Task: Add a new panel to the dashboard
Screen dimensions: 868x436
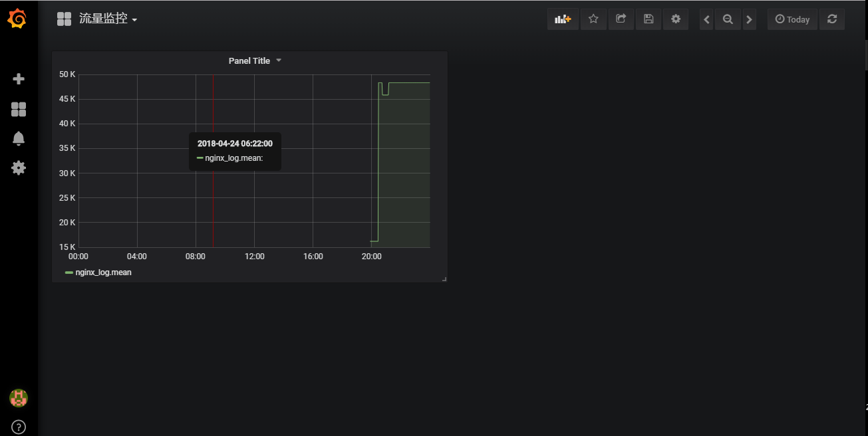Action: (563, 19)
